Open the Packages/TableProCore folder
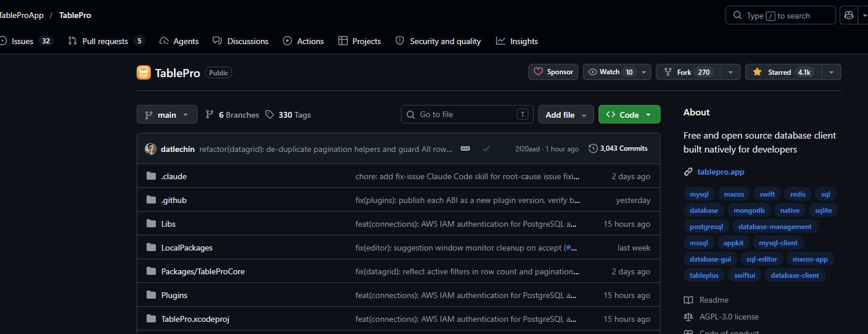 tap(203, 271)
